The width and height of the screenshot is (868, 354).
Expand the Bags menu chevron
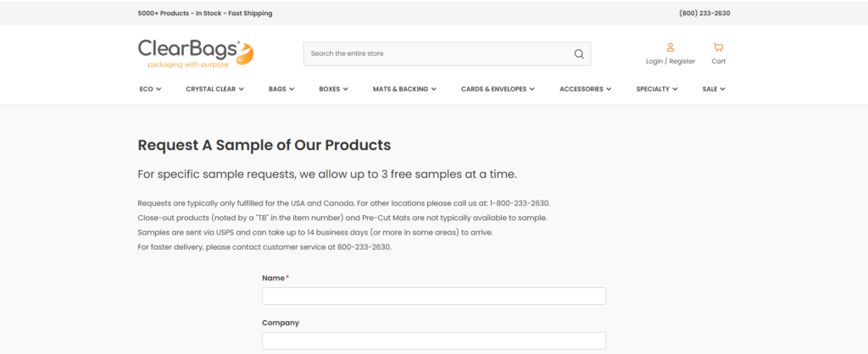pyautogui.click(x=292, y=89)
